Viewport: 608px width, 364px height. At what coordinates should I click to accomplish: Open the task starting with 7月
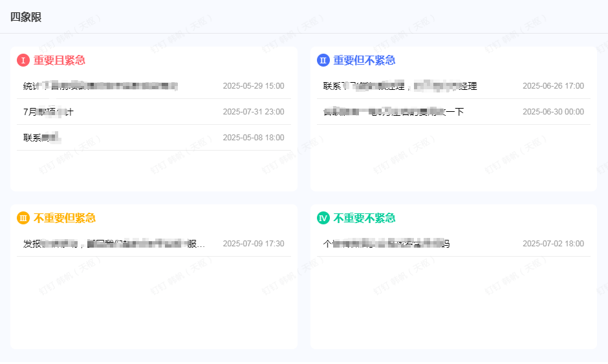49,112
